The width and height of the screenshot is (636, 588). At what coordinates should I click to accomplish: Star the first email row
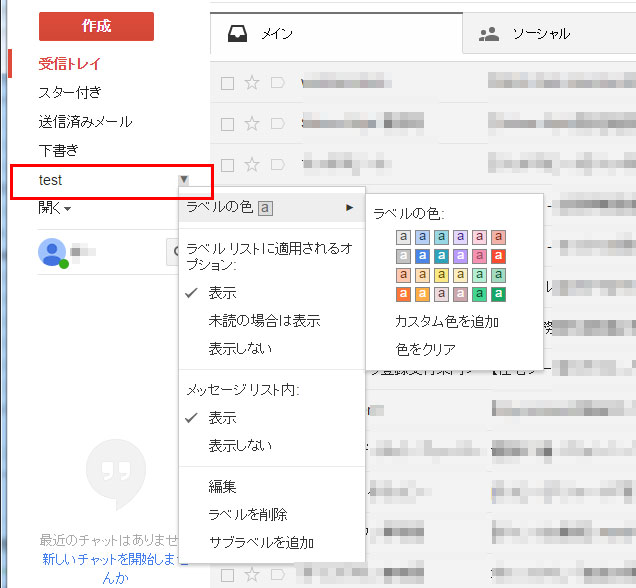click(252, 83)
